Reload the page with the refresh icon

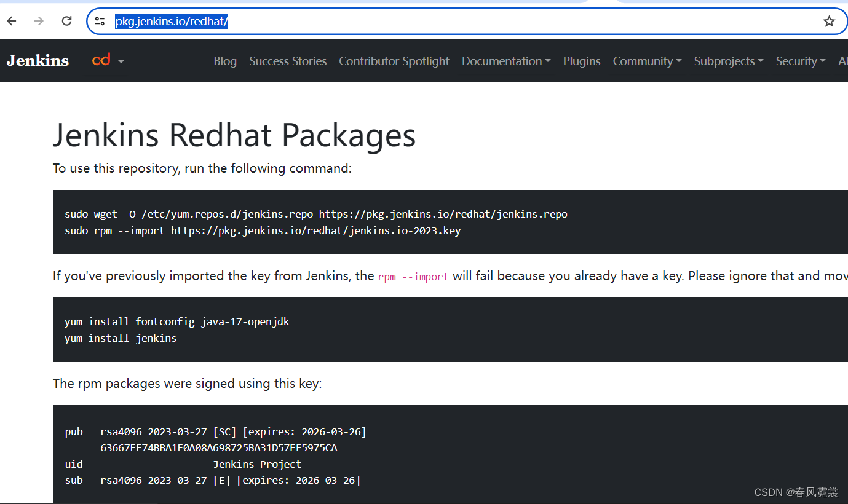coord(67,22)
